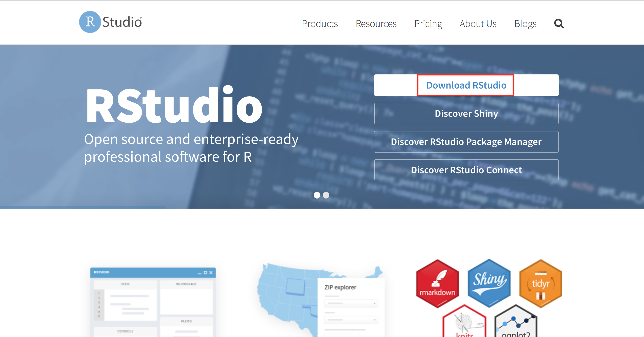Click the Shiny hex logo
The height and width of the screenshot is (337, 644).
click(x=489, y=283)
